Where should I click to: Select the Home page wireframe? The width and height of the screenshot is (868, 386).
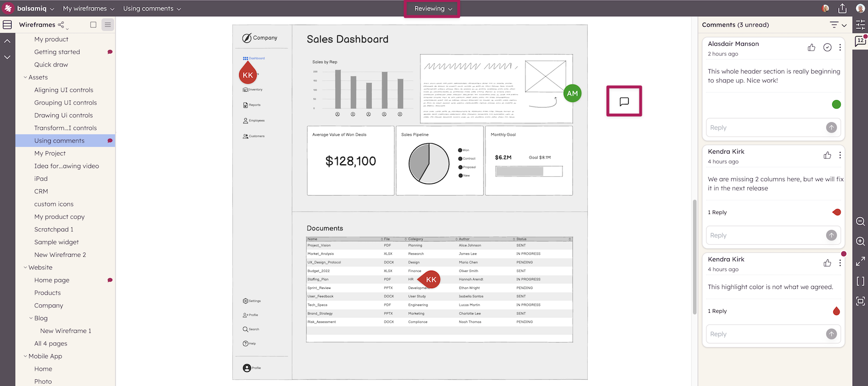[x=52, y=280]
